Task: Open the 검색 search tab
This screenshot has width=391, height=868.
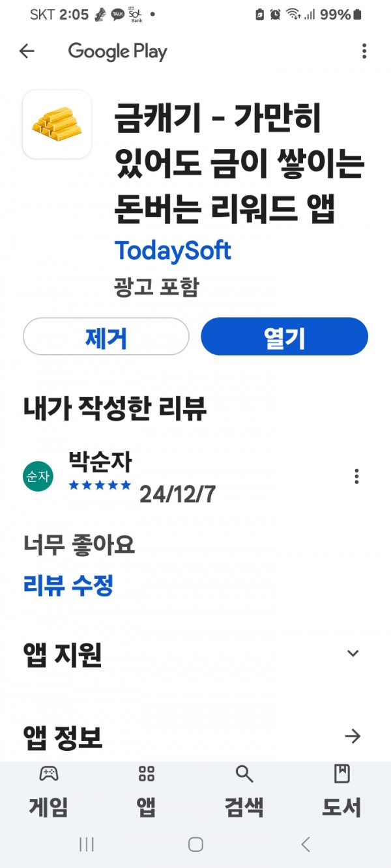Action: (244, 792)
